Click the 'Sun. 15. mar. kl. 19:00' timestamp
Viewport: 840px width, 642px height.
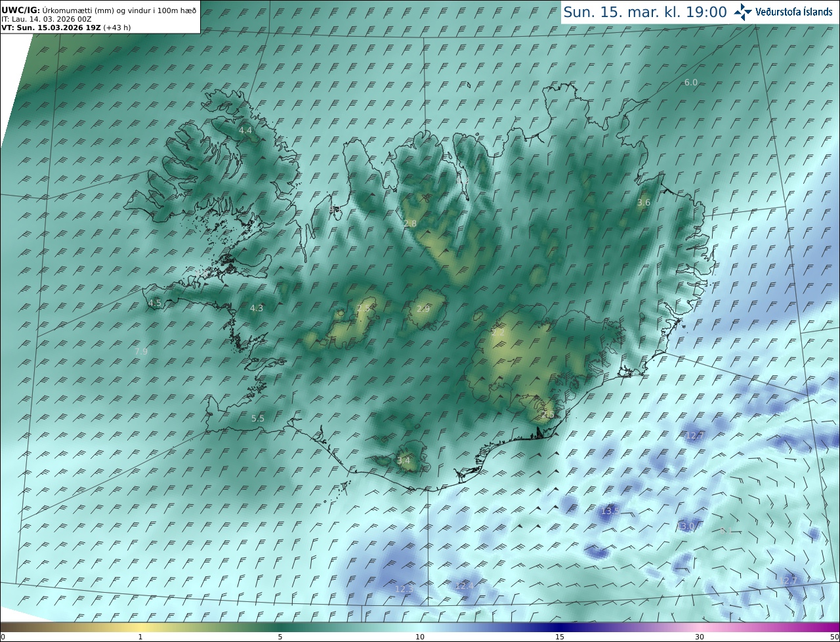(644, 12)
